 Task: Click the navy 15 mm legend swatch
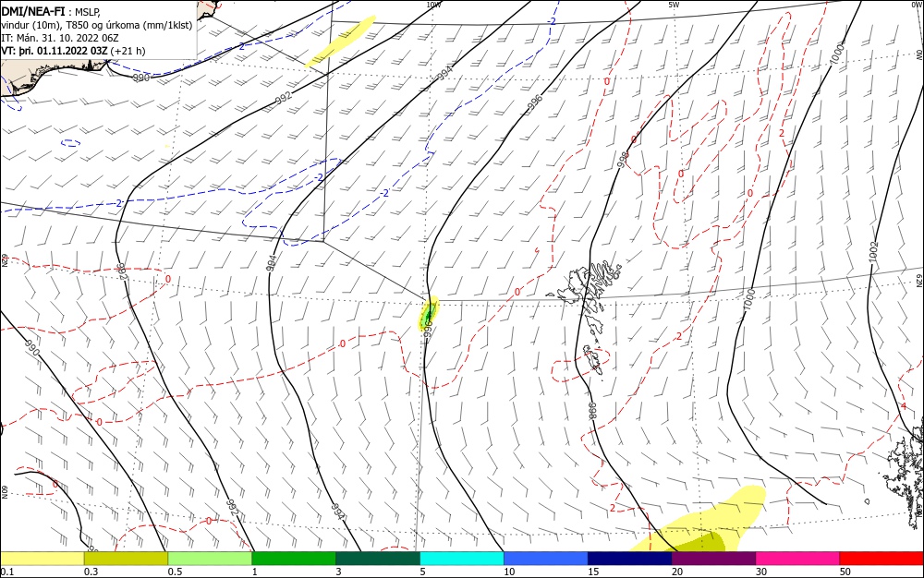click(x=630, y=559)
